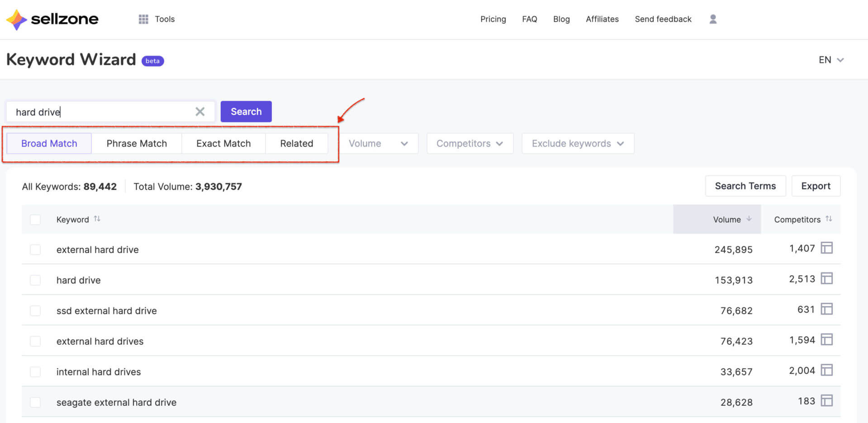Viewport: 868px width, 423px height.
Task: Click keyword text external hard drive
Action: pos(98,249)
